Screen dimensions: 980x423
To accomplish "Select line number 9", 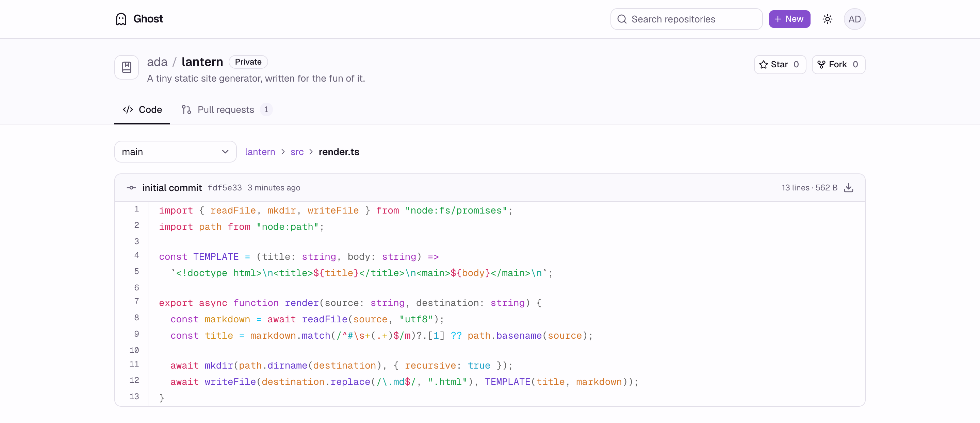I will click(136, 334).
